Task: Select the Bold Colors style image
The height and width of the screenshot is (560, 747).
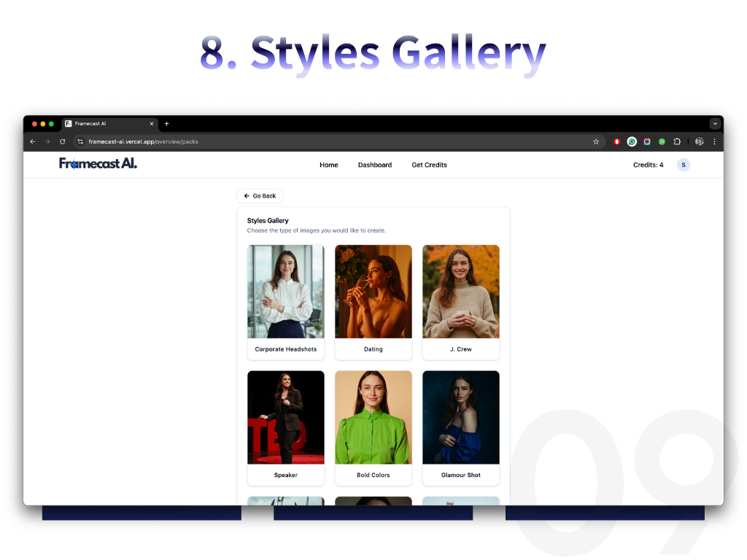Action: [x=373, y=417]
